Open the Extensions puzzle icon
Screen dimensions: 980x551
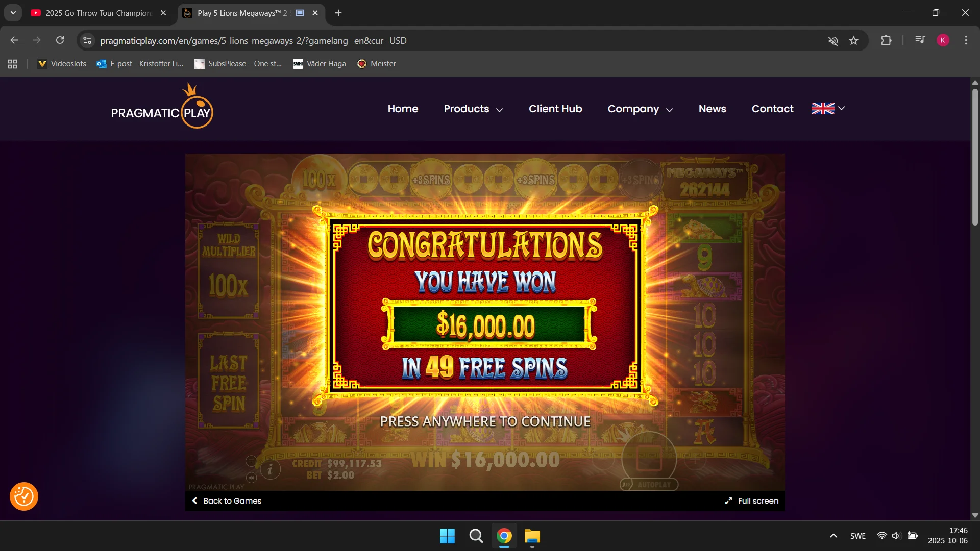coord(886,40)
